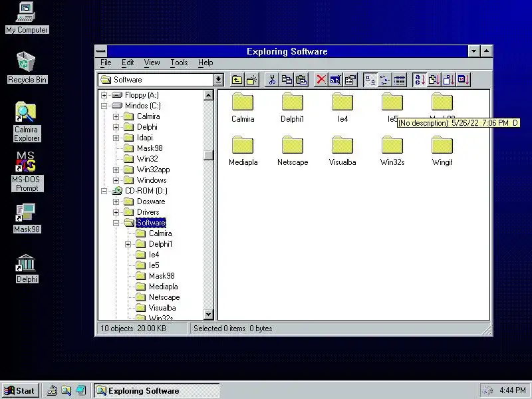Go up one folder level in toolbar
This screenshot has width=532, height=399.
coord(237,80)
